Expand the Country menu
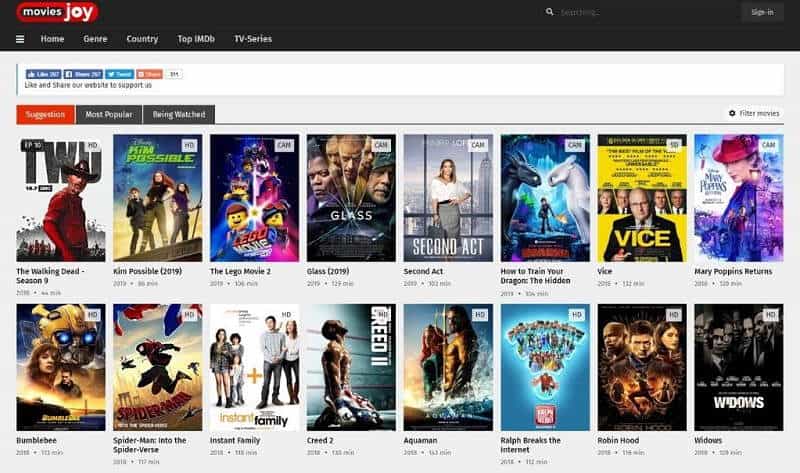This screenshot has width=800, height=473. pos(142,39)
